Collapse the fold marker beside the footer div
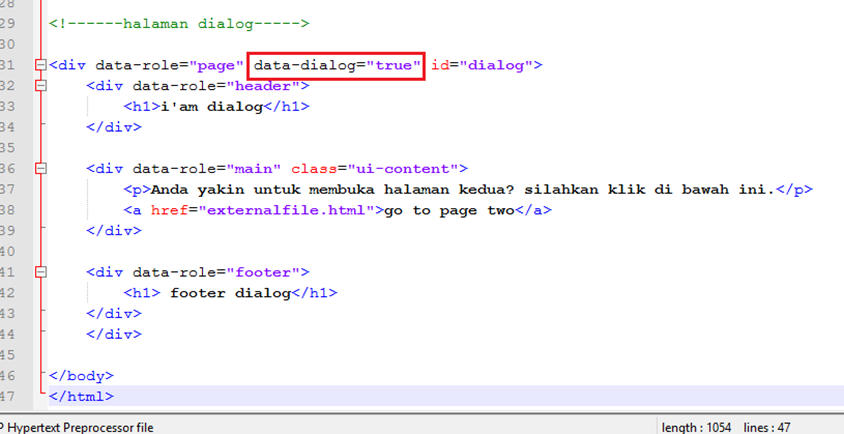 click(x=40, y=272)
